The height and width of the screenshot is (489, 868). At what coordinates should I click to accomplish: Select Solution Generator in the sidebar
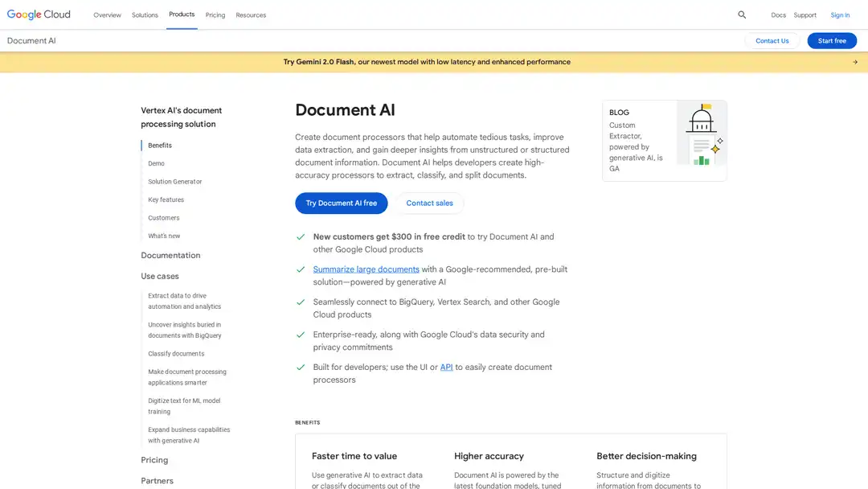(175, 182)
